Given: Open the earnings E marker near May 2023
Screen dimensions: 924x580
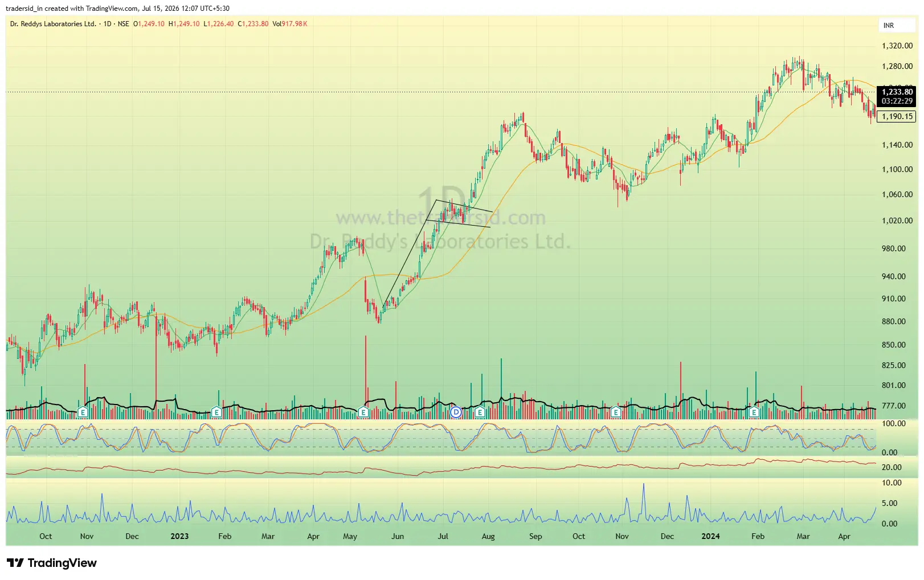Looking at the screenshot, I should (363, 411).
